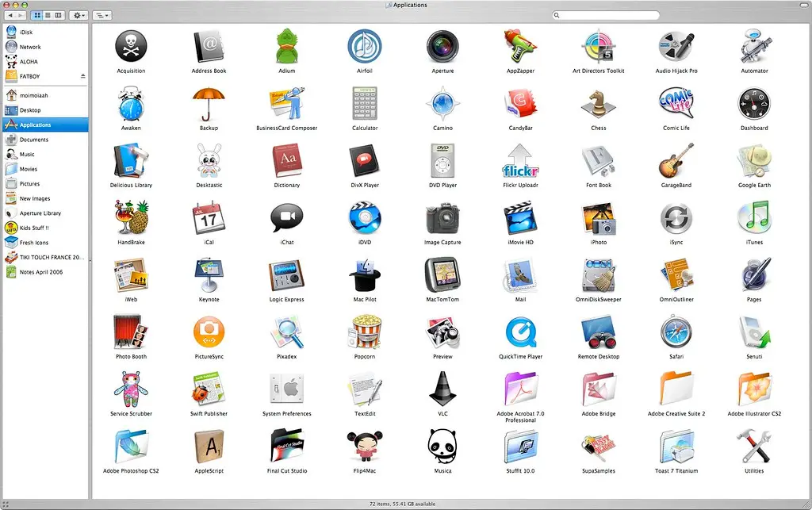Click the Comic Life icon
Viewport: 812px width, 510px height.
click(x=676, y=104)
